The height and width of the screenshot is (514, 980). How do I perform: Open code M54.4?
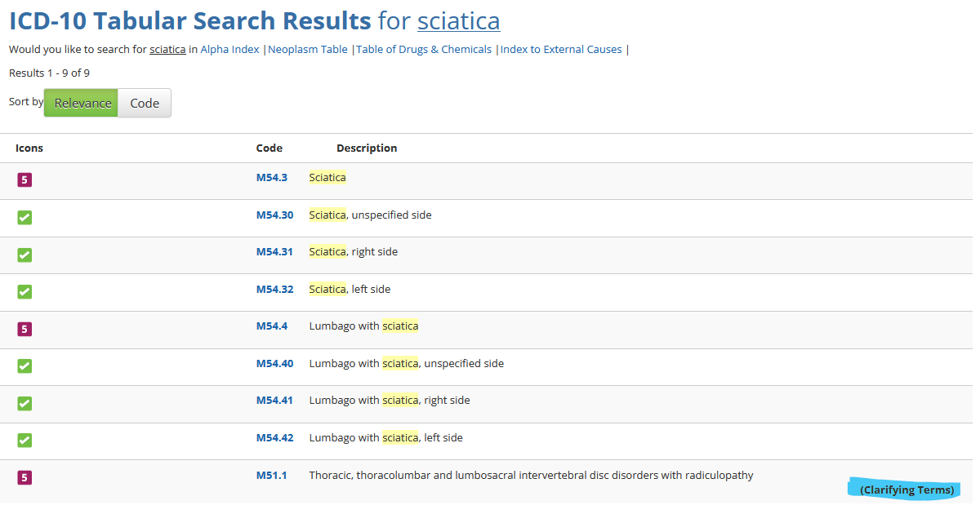click(x=272, y=326)
